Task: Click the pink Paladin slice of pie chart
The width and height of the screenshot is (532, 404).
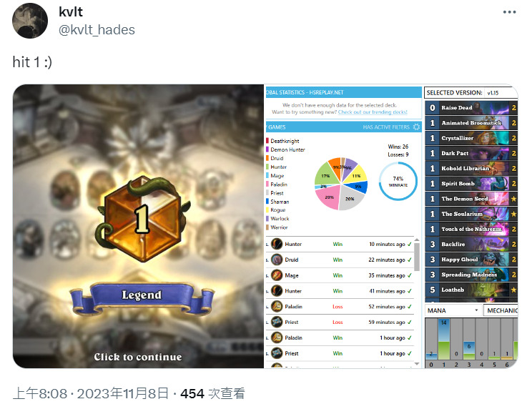Action: pyautogui.click(x=327, y=197)
